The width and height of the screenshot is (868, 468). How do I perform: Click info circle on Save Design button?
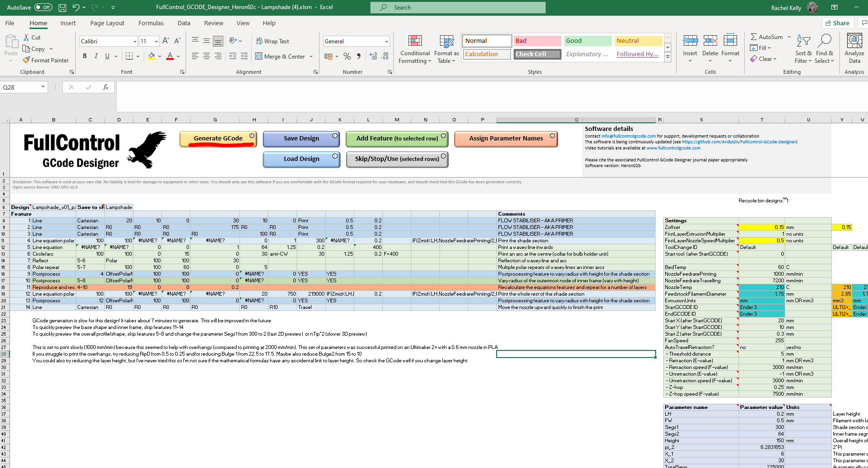(x=335, y=136)
